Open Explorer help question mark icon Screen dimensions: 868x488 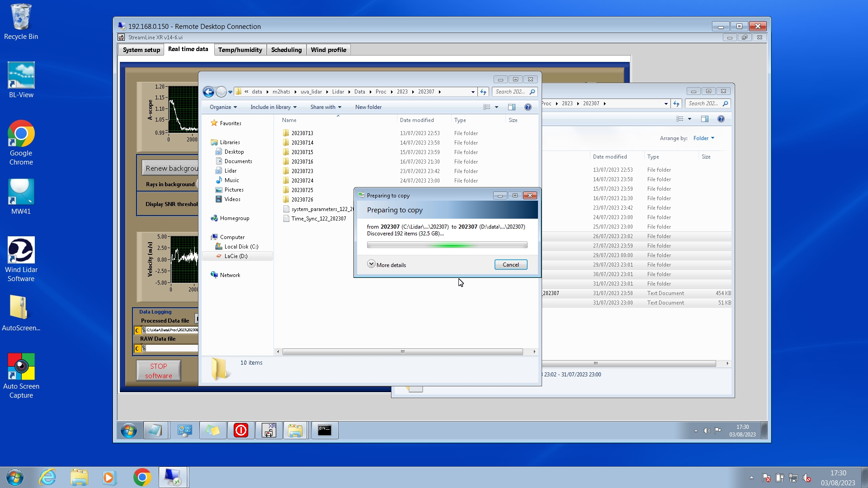(x=528, y=107)
